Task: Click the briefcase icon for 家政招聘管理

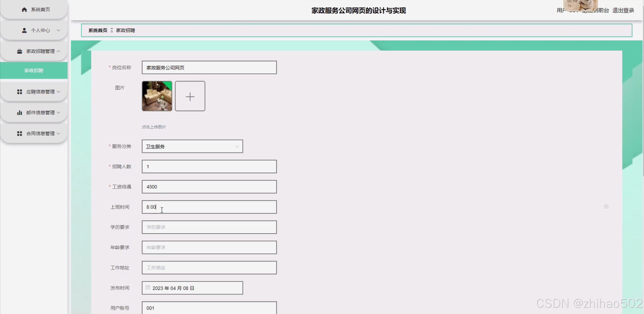Action: click(x=19, y=51)
